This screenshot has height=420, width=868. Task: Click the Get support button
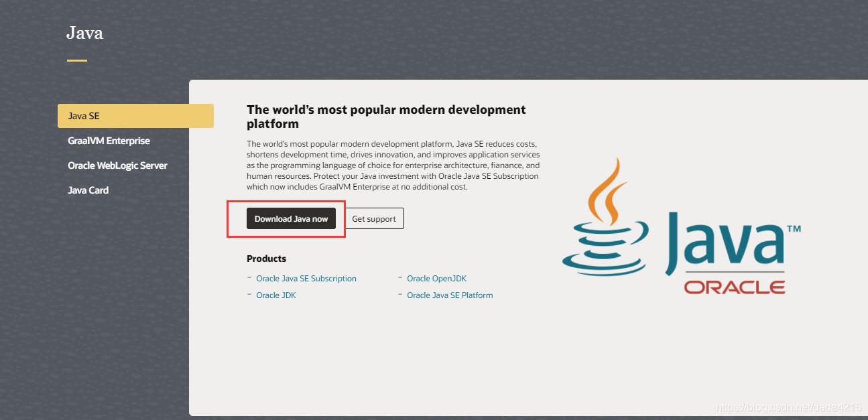374,218
